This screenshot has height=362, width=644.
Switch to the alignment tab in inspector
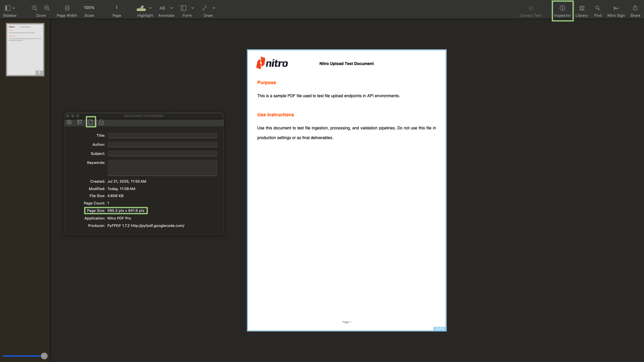pyautogui.click(x=69, y=122)
